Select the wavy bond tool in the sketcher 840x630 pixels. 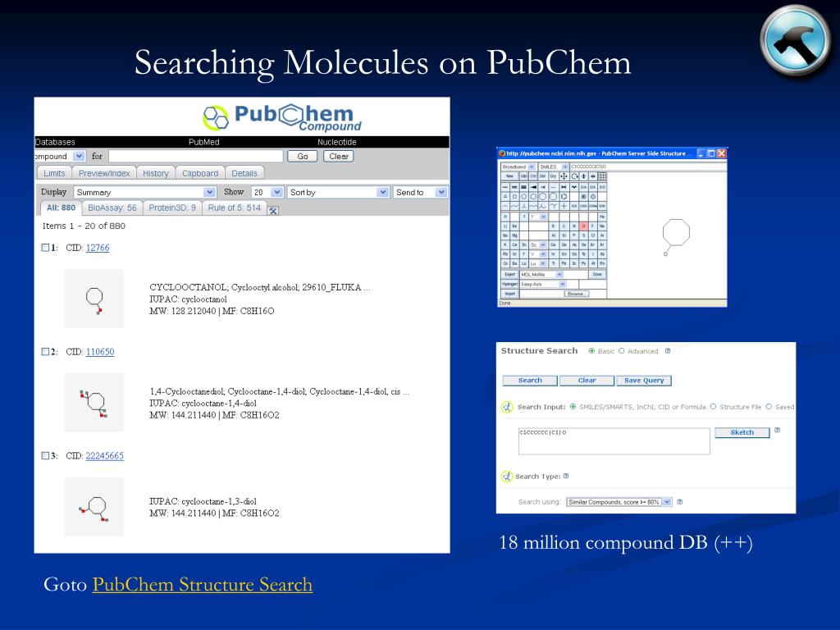tap(573, 187)
